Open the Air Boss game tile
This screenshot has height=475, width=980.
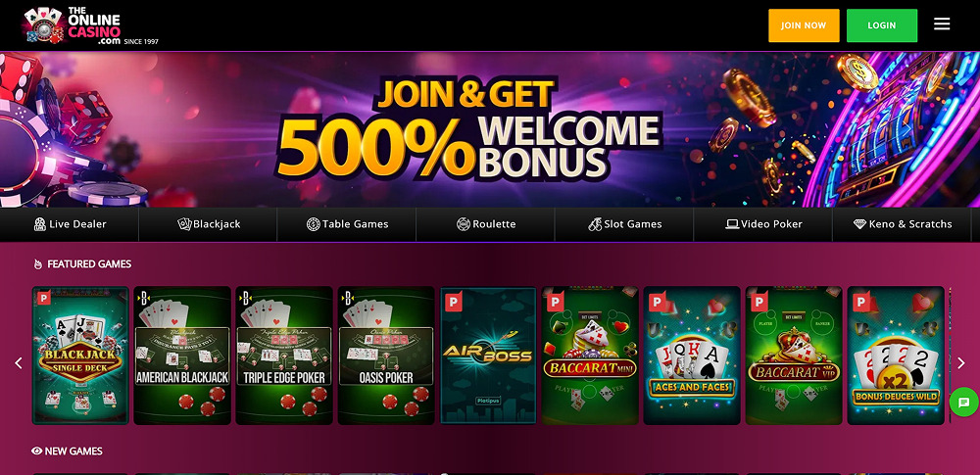(x=488, y=356)
